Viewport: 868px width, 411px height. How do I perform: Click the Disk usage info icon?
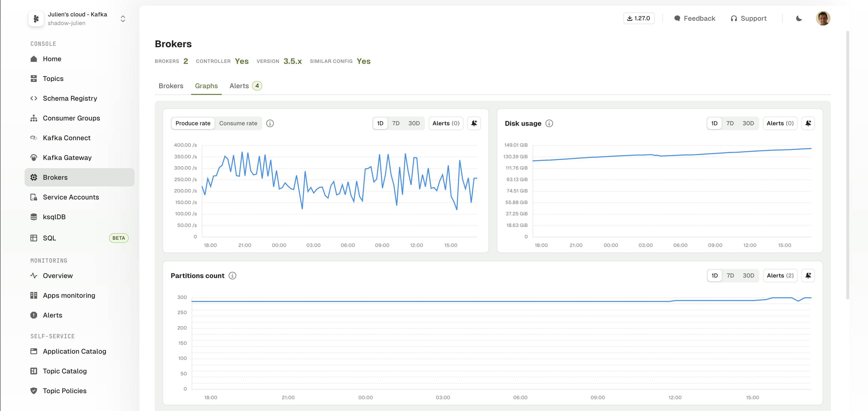coord(549,124)
